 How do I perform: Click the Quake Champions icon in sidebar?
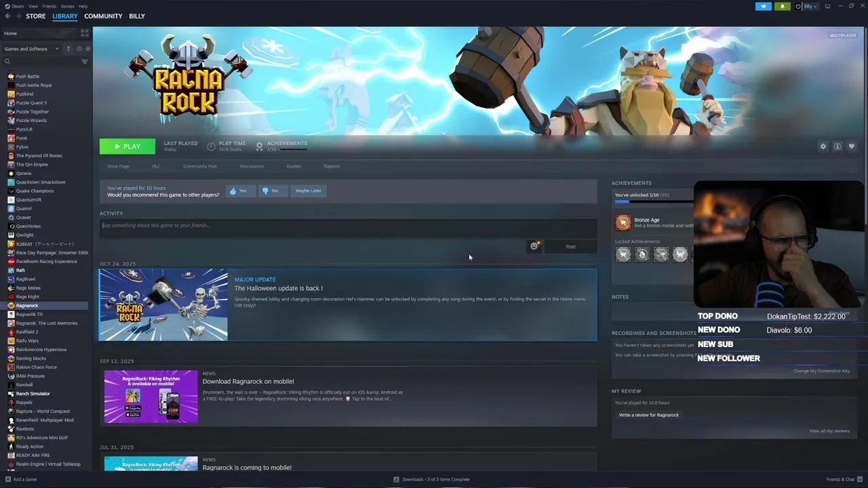[x=11, y=191]
